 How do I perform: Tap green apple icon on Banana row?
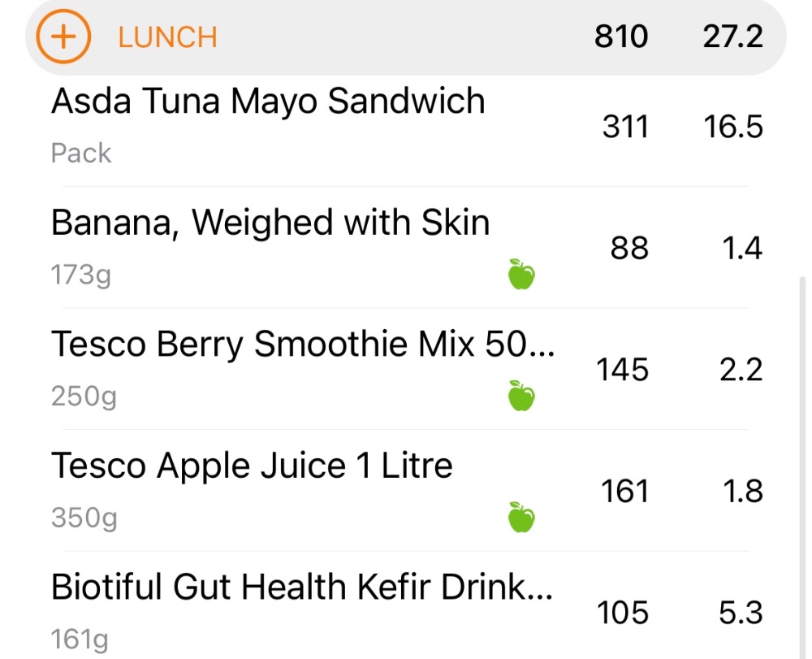pyautogui.click(x=521, y=274)
